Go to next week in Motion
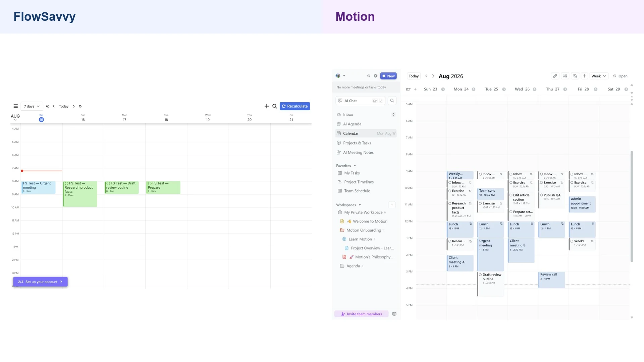The image size is (644, 362). (433, 76)
